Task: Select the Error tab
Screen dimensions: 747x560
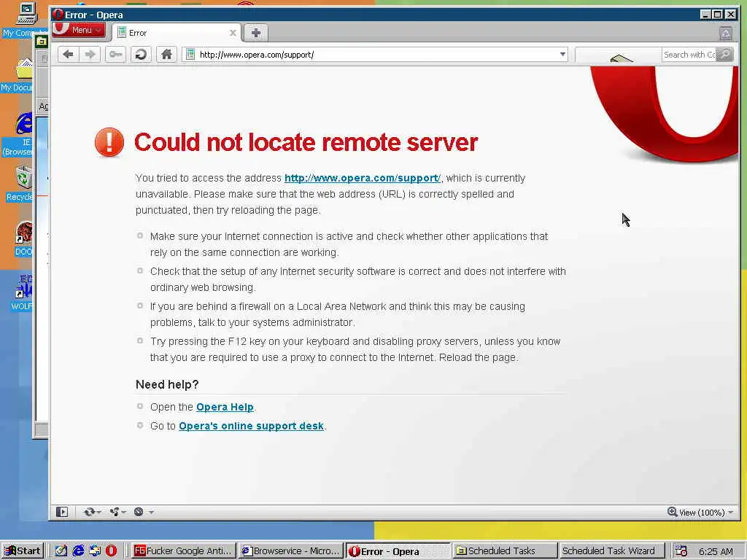Action: [177, 33]
